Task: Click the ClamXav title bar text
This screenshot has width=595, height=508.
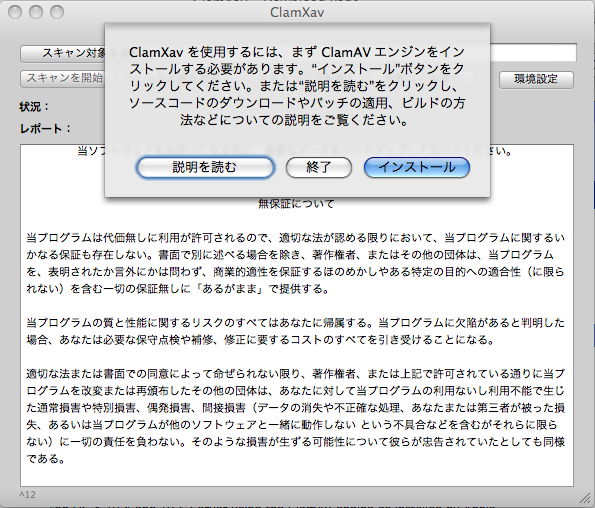Action: pyautogui.click(x=297, y=13)
